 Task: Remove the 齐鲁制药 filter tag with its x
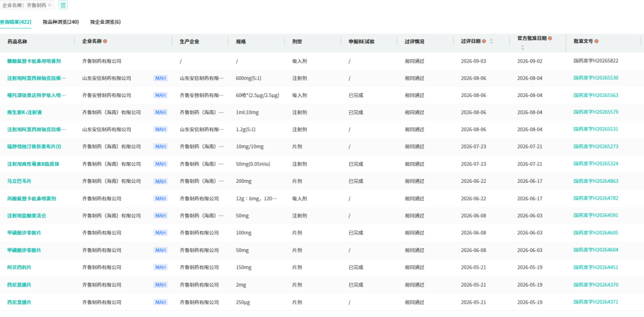pos(49,5)
